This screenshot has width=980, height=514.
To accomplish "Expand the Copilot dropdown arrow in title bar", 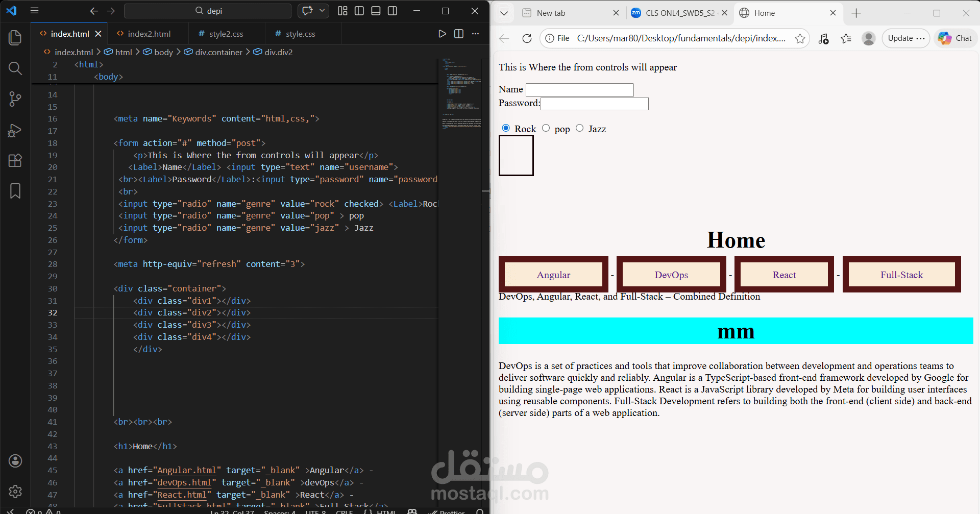I will (322, 11).
